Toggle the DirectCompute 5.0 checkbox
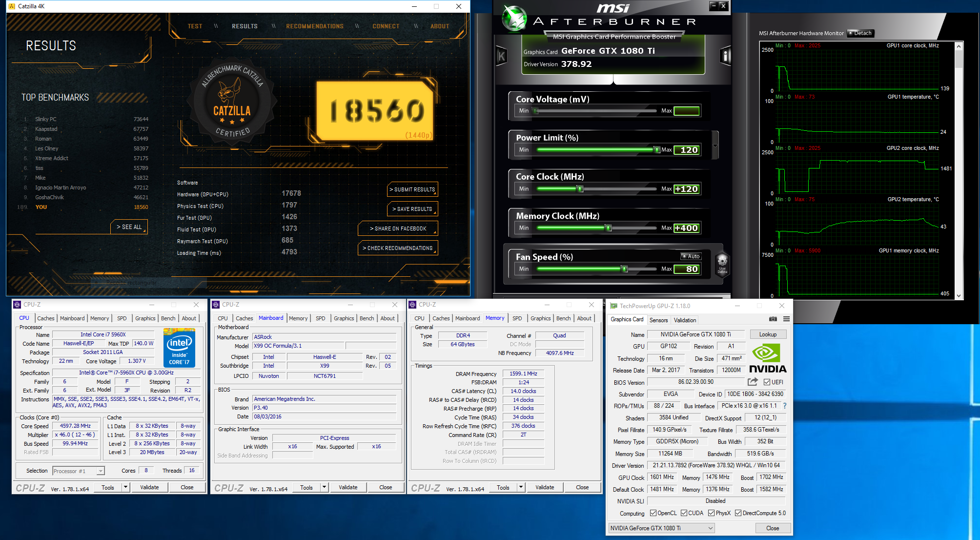The image size is (980, 540). click(x=738, y=513)
